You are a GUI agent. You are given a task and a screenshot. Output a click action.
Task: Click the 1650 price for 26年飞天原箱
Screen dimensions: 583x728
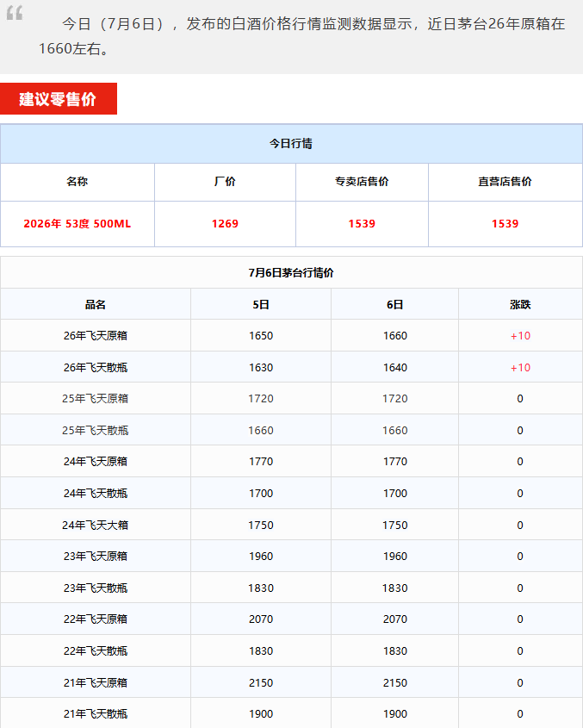[261, 336]
